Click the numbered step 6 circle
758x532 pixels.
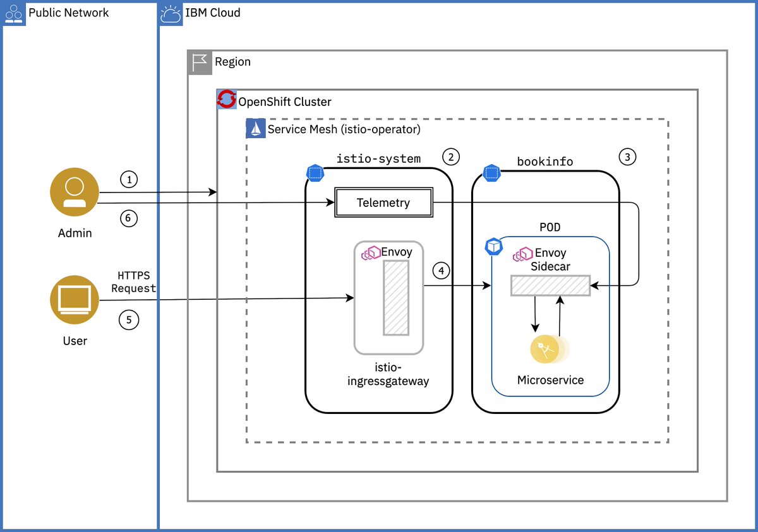(129, 218)
